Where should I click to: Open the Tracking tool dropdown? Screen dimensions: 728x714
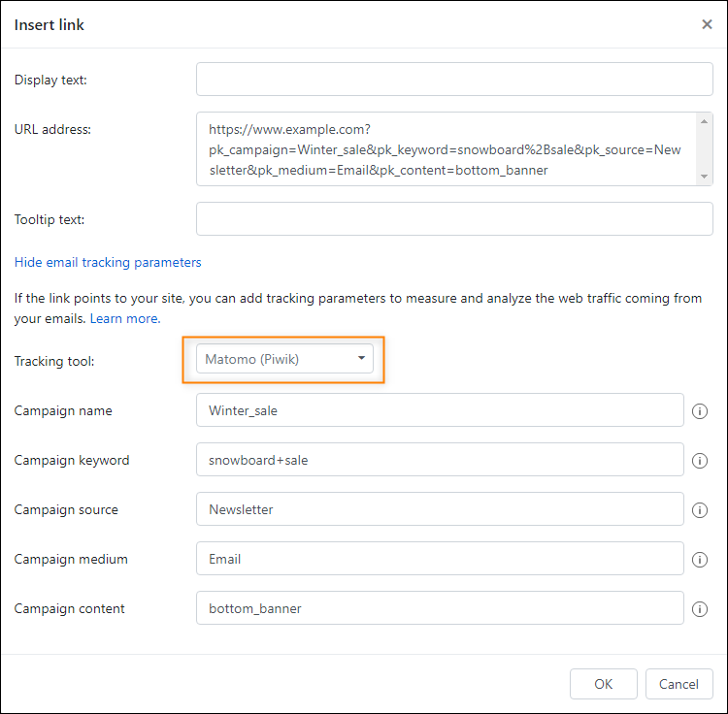284,359
